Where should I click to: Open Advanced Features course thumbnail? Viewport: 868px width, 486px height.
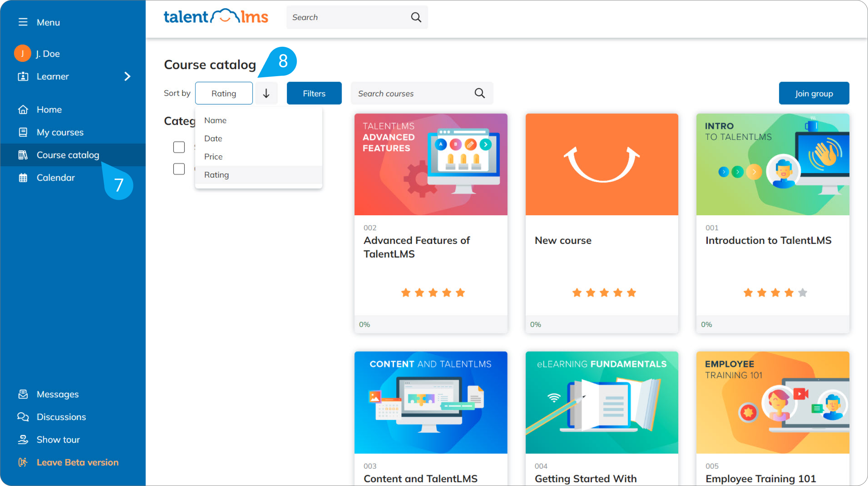(431, 164)
